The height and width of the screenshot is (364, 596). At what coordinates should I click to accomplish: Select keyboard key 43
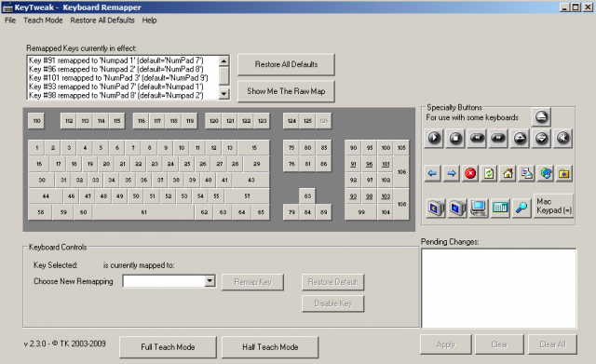pos(251,180)
